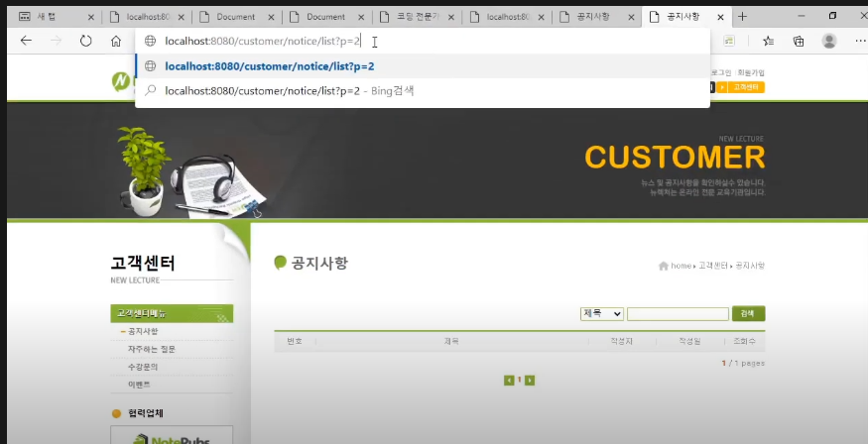The image size is (868, 444).
Task: Click the NotePubs partner banner
Action: (172, 435)
